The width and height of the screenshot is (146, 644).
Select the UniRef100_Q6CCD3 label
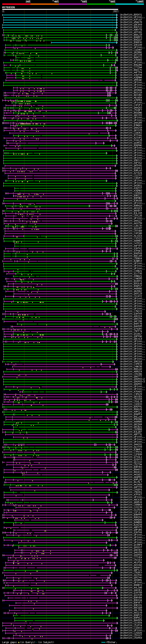click(x=131, y=115)
